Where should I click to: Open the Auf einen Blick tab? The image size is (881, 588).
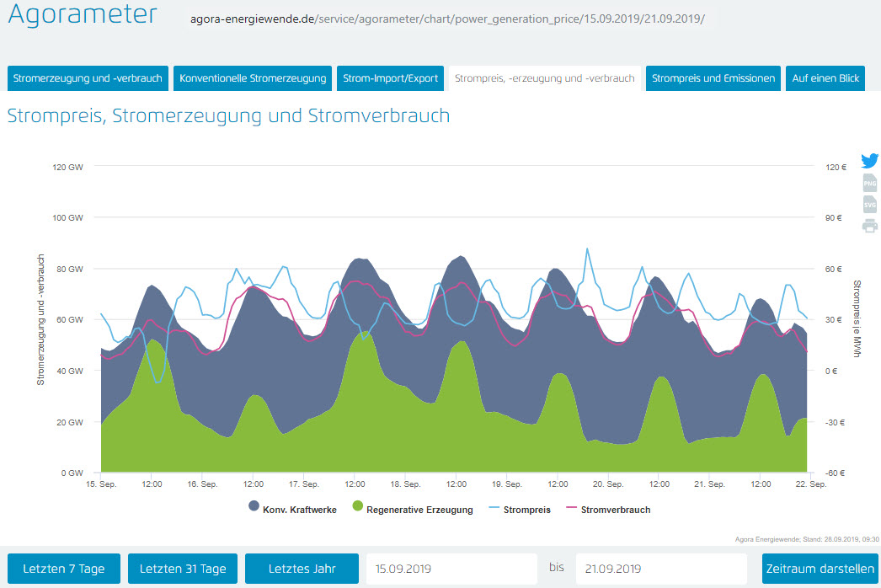(825, 78)
